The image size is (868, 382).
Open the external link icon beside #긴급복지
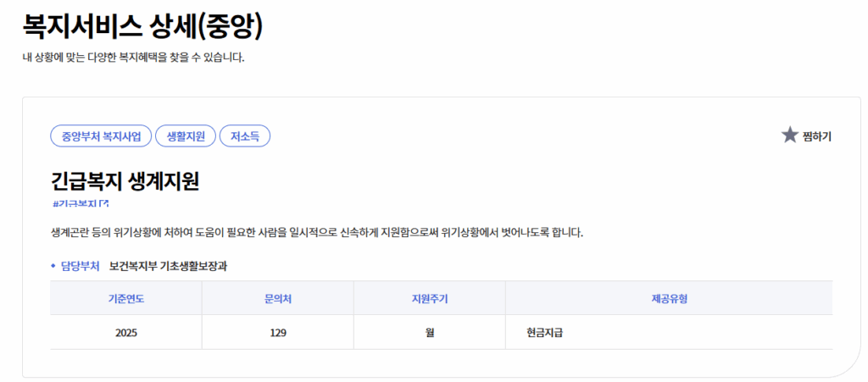click(x=104, y=203)
